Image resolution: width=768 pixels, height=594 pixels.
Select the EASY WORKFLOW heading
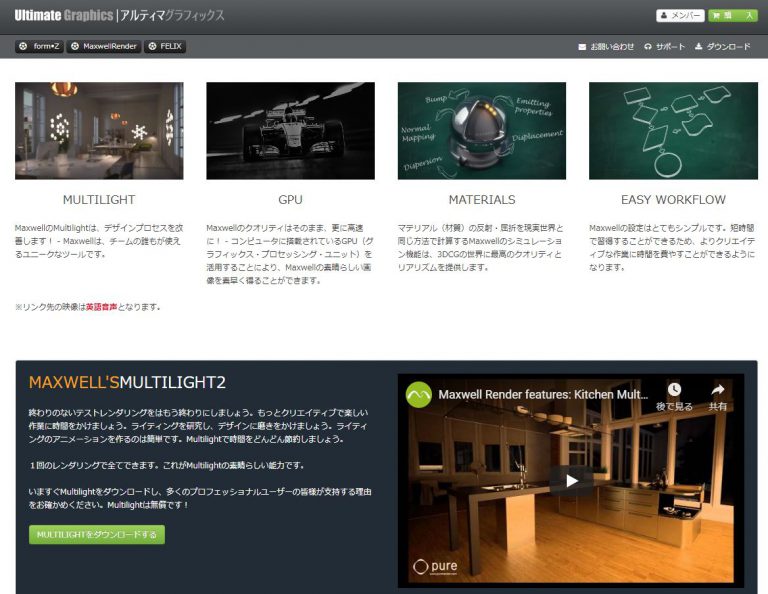tap(673, 200)
